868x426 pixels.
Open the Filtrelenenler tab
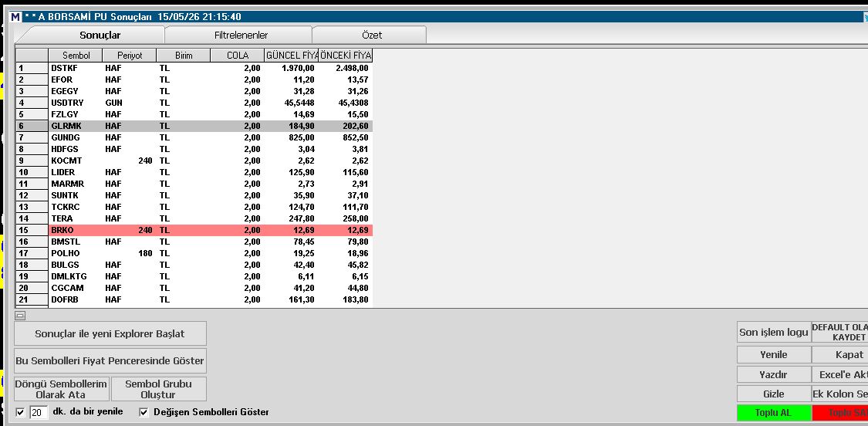pos(241,35)
